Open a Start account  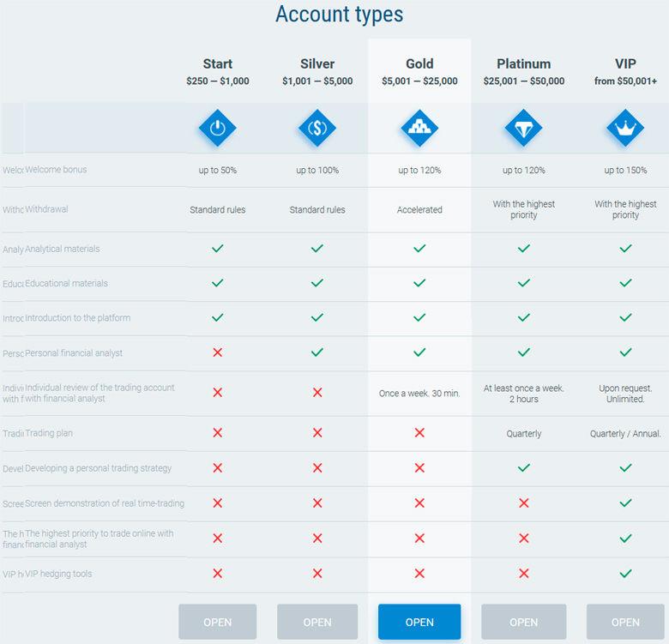[218, 622]
